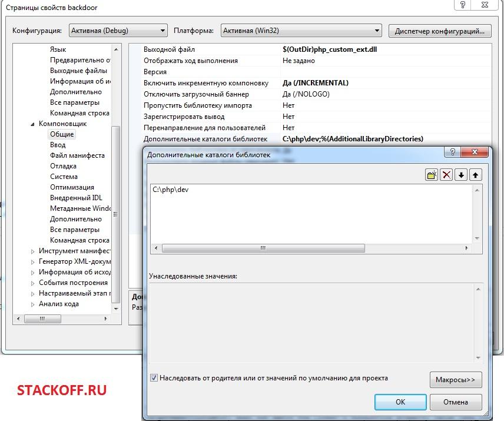Move the directory line down with arrow button
The height and width of the screenshot is (421, 504).
(461, 175)
